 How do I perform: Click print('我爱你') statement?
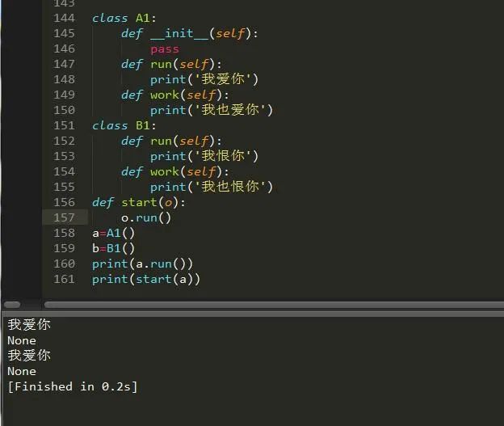tap(204, 79)
